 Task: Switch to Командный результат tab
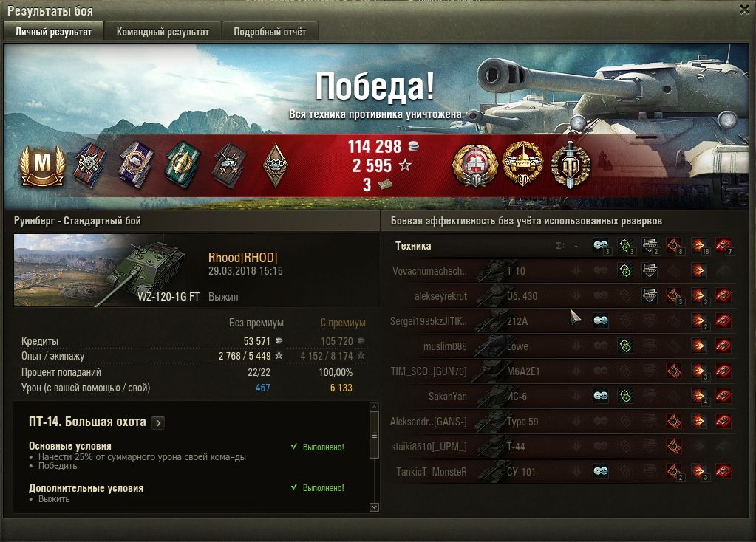tap(163, 32)
